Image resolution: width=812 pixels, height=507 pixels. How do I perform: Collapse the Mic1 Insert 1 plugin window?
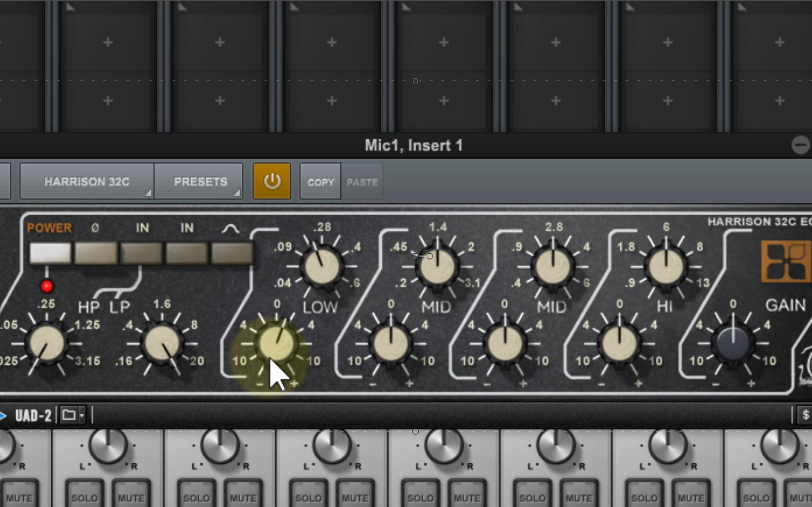point(800,145)
